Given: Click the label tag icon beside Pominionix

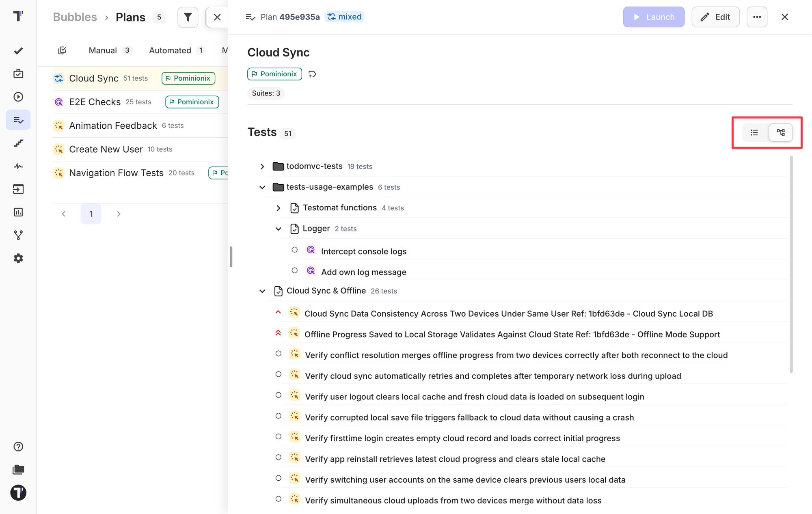Looking at the screenshot, I should click(x=312, y=74).
